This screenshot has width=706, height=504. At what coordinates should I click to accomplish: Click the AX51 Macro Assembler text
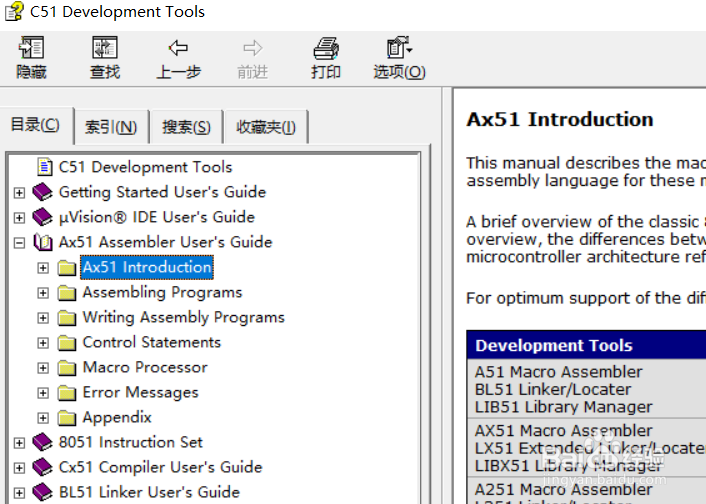tap(563, 431)
